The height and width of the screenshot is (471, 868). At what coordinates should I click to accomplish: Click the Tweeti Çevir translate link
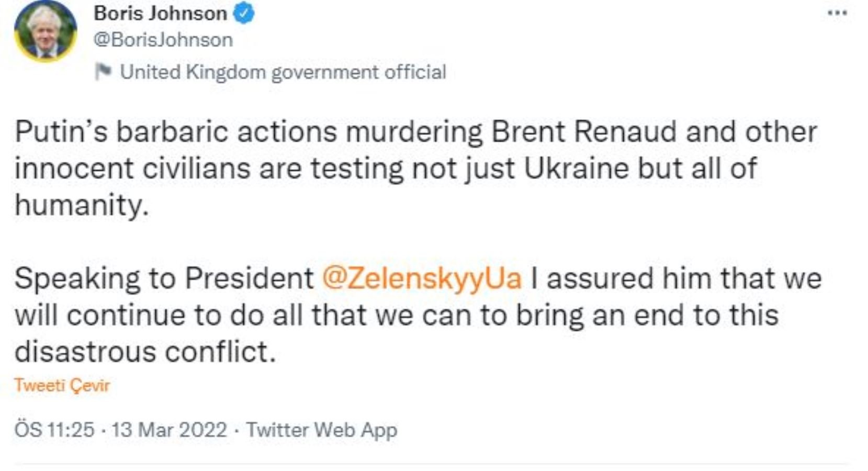point(62,385)
